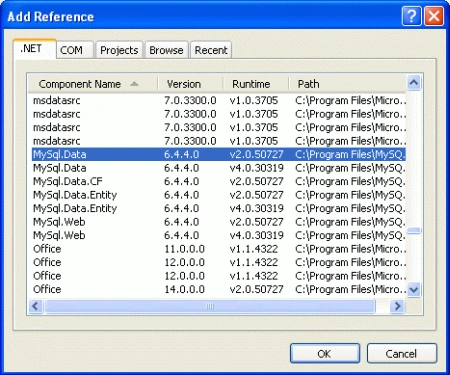Sort by the Path column header
Screen dimensions: 450x375
[347, 84]
